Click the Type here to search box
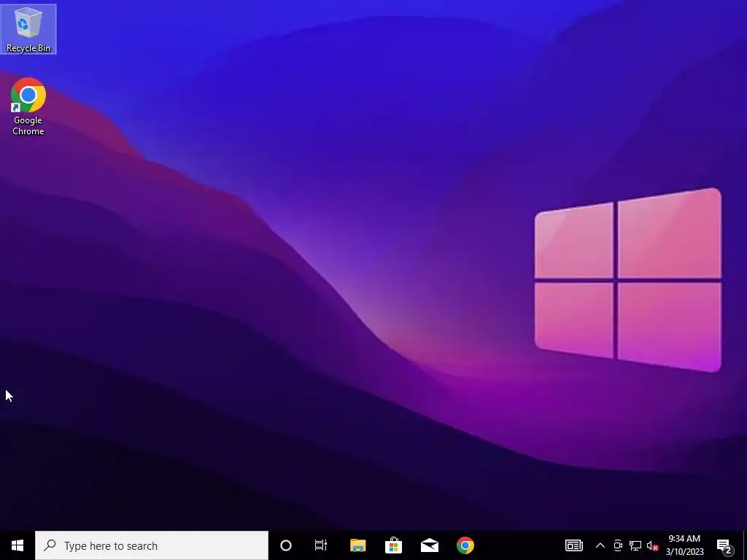Image resolution: width=747 pixels, height=560 pixels. 152,545
